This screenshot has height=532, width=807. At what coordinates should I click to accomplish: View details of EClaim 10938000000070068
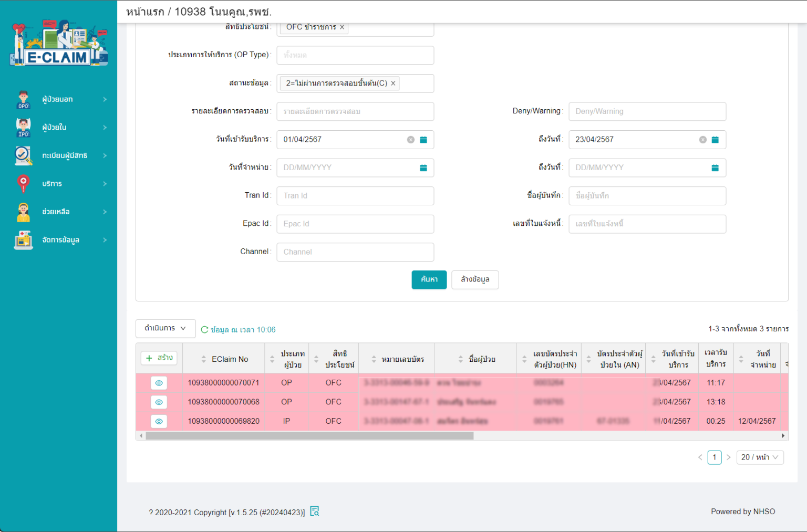coord(159,402)
